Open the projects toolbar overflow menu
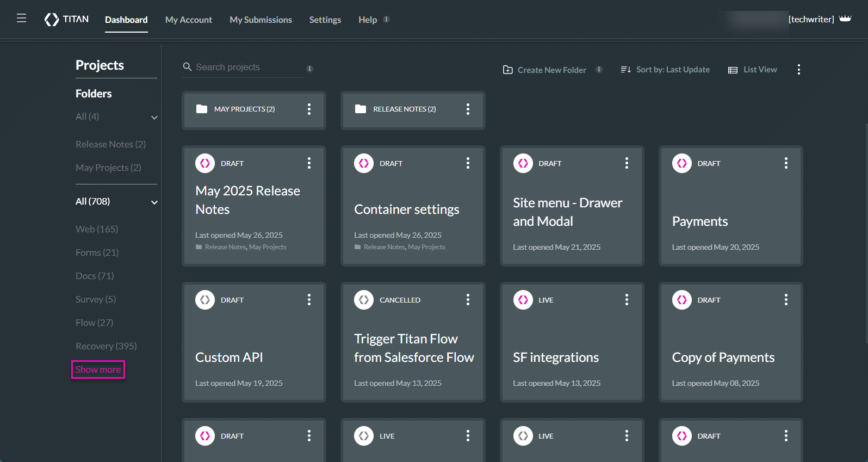Image resolution: width=868 pixels, height=462 pixels. [x=798, y=70]
